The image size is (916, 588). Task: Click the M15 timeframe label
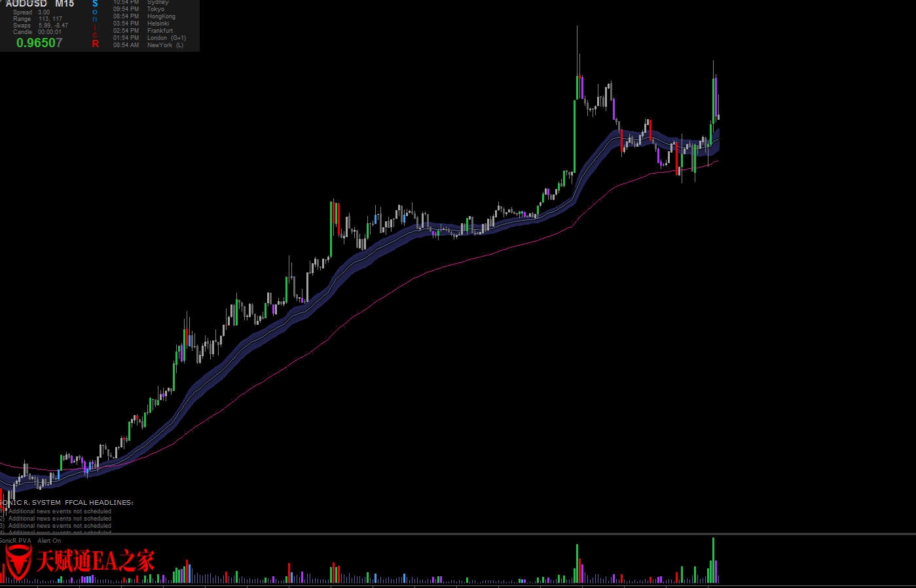coord(65,3)
